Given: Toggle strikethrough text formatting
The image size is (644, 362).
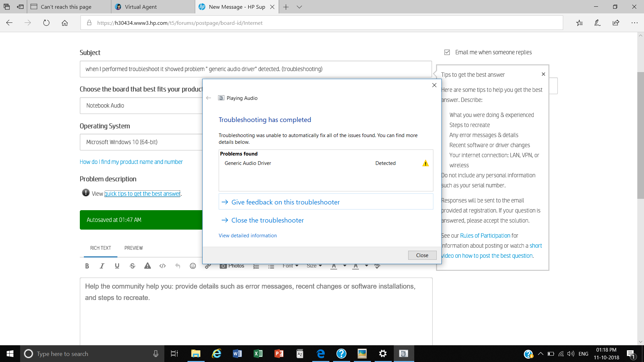Looking at the screenshot, I should (x=132, y=266).
